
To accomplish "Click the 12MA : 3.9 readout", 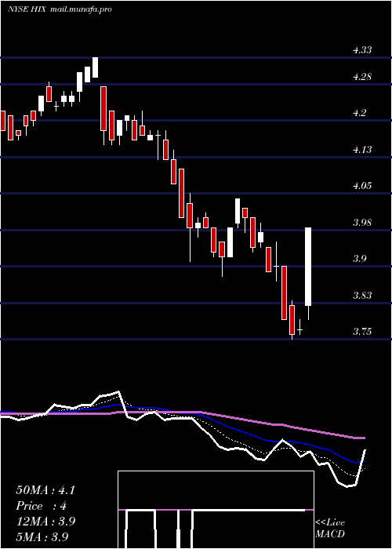I will (45, 522).
